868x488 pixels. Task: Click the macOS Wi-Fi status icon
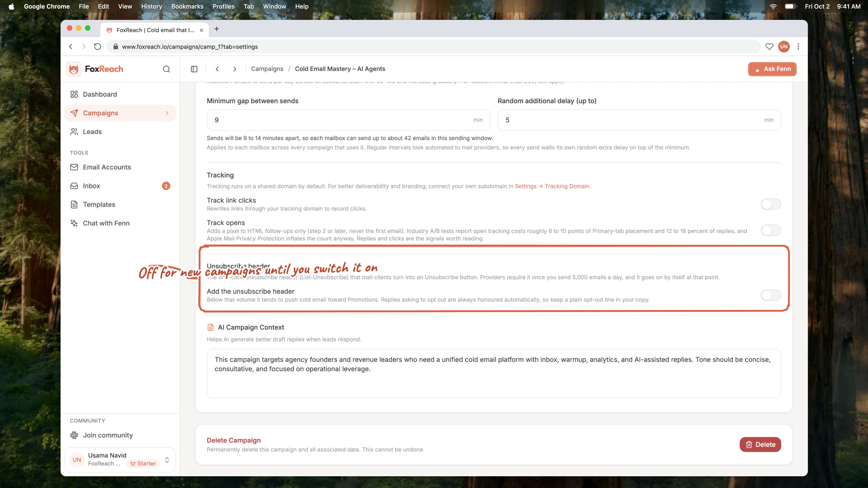tap(773, 6)
